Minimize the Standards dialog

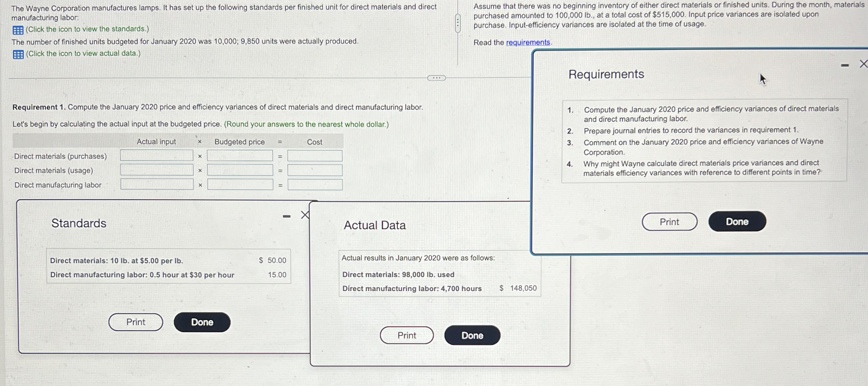287,216
